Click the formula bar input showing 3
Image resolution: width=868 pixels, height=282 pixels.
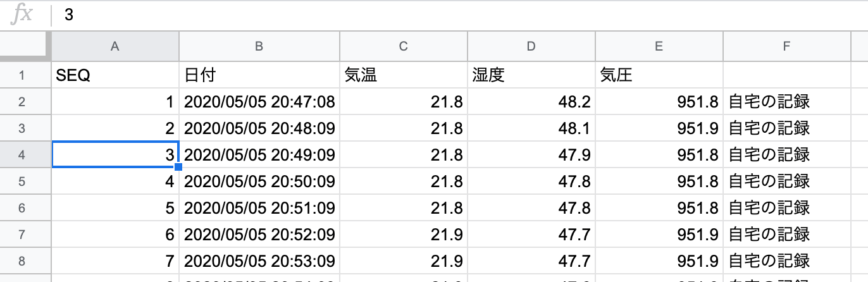coord(462,15)
